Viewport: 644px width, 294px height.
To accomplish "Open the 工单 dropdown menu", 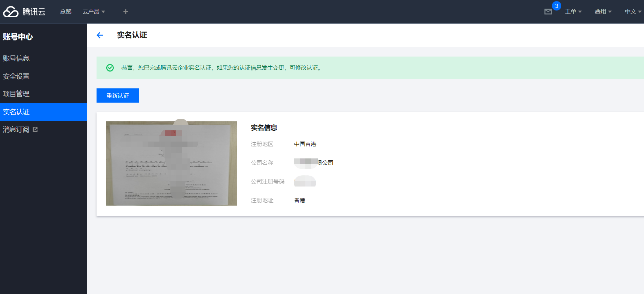I will (x=573, y=12).
